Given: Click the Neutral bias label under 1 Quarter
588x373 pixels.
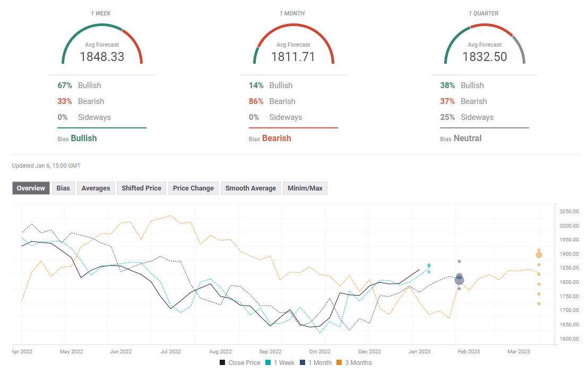Looking at the screenshot, I should coord(468,138).
